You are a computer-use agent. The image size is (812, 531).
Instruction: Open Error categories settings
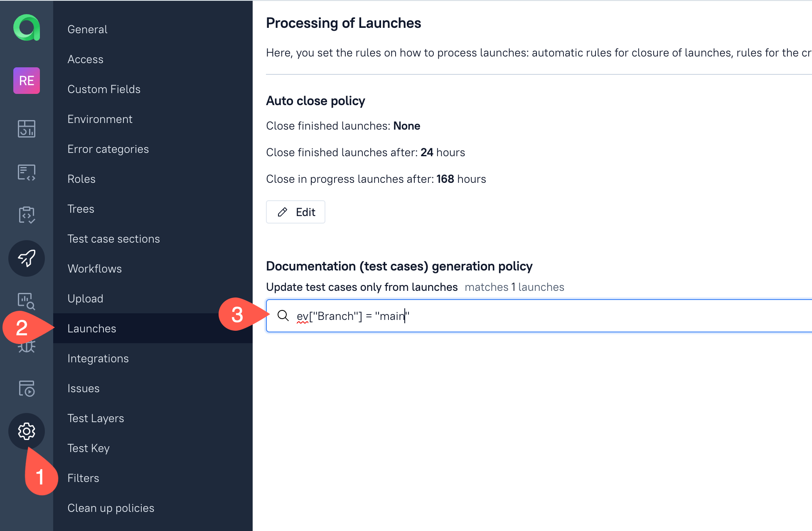tap(108, 149)
